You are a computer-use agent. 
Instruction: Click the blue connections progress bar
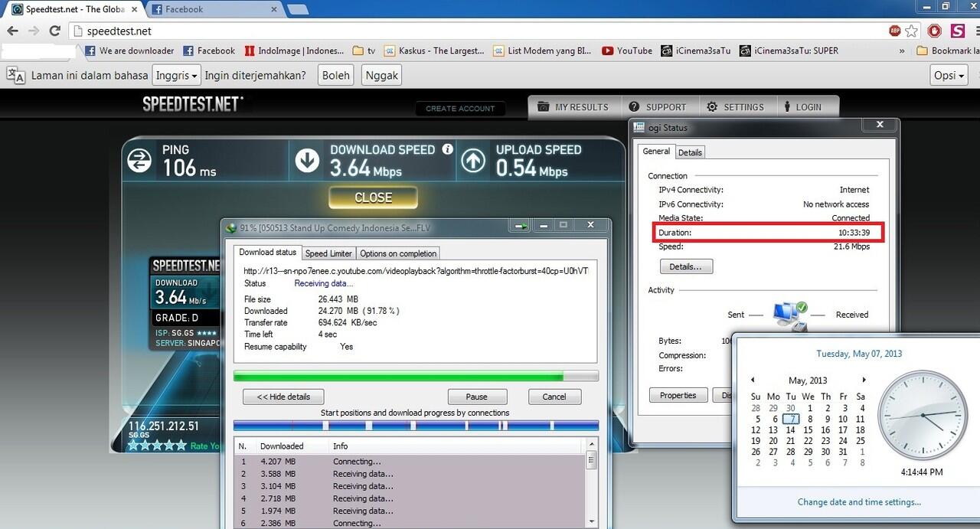(x=416, y=426)
